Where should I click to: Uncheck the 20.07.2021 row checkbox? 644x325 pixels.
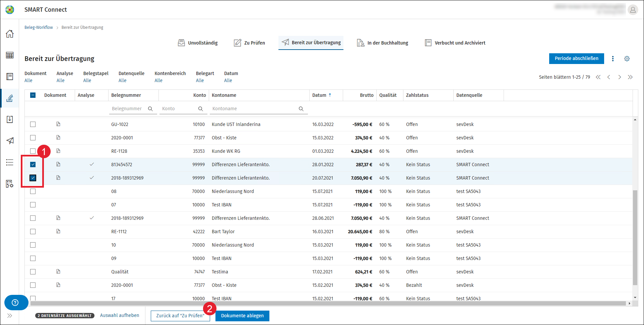coord(33,178)
